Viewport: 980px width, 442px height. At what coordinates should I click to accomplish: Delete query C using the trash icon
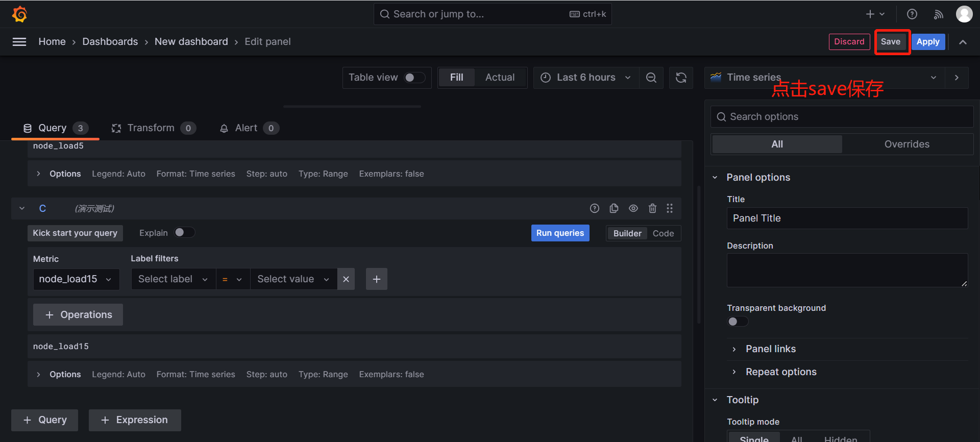point(652,208)
